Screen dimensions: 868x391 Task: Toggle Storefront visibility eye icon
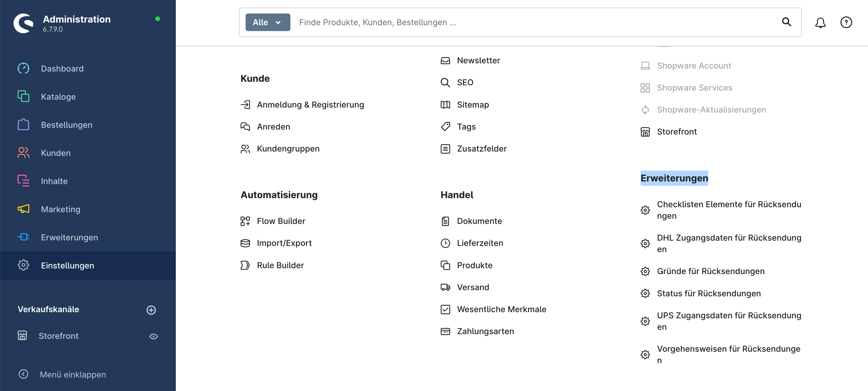coord(153,336)
